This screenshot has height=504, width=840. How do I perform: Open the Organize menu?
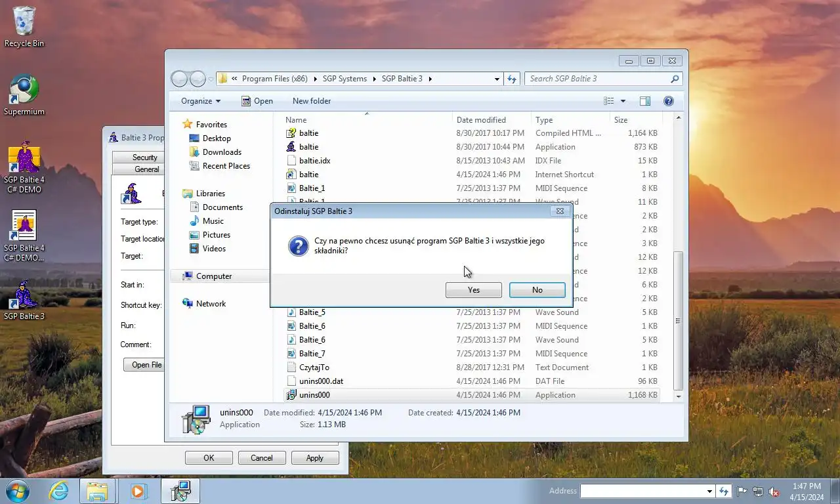pos(201,101)
